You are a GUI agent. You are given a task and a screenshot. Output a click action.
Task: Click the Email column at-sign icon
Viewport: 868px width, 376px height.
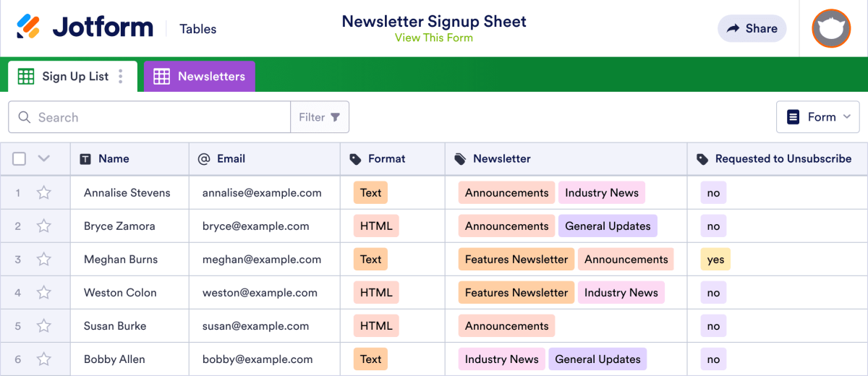[203, 159]
